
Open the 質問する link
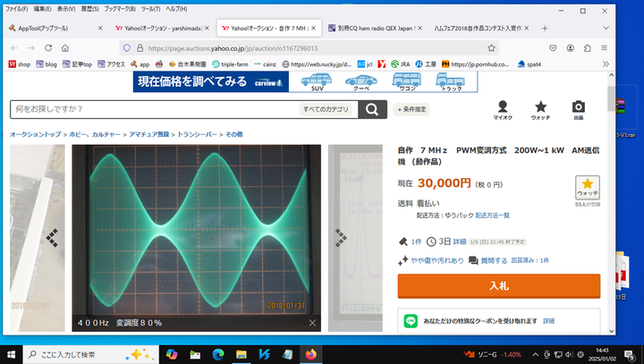(x=494, y=260)
